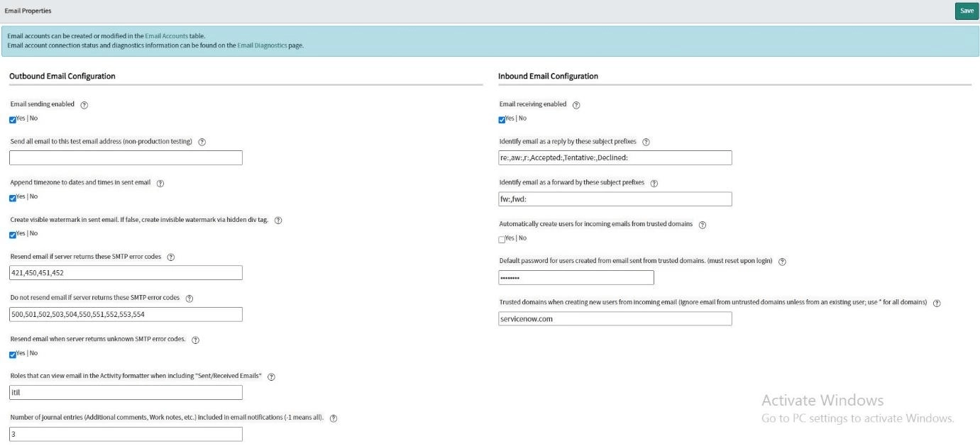980x446 pixels.
Task: Click the forward prefixes field fw:,fwd:
Action: coord(615,199)
